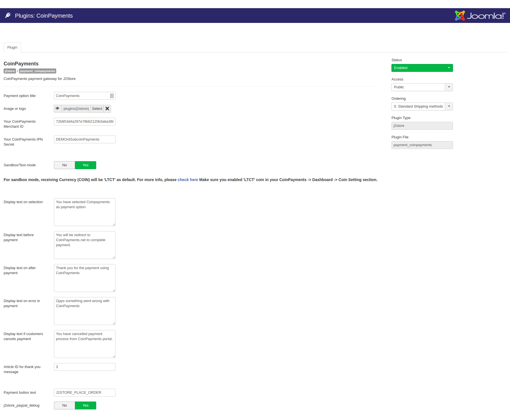Click autofill icon in Payment option title
This screenshot has height=420, width=510.
coord(112,96)
